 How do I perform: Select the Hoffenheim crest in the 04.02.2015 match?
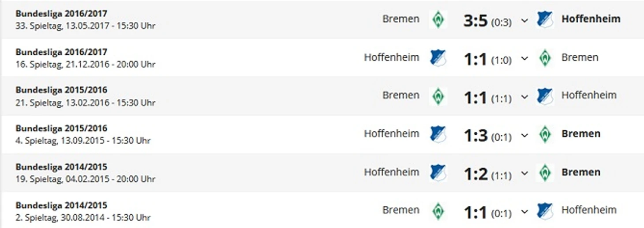pyautogui.click(x=438, y=172)
